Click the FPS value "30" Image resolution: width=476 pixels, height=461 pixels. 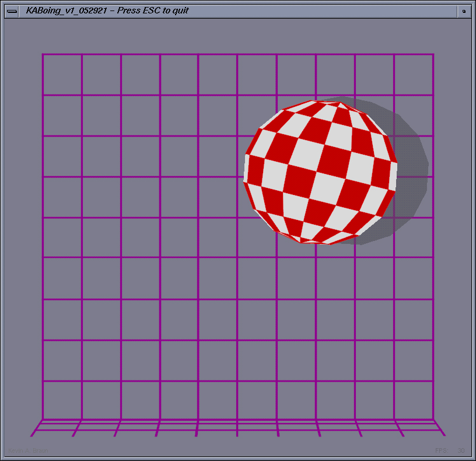pos(461,450)
